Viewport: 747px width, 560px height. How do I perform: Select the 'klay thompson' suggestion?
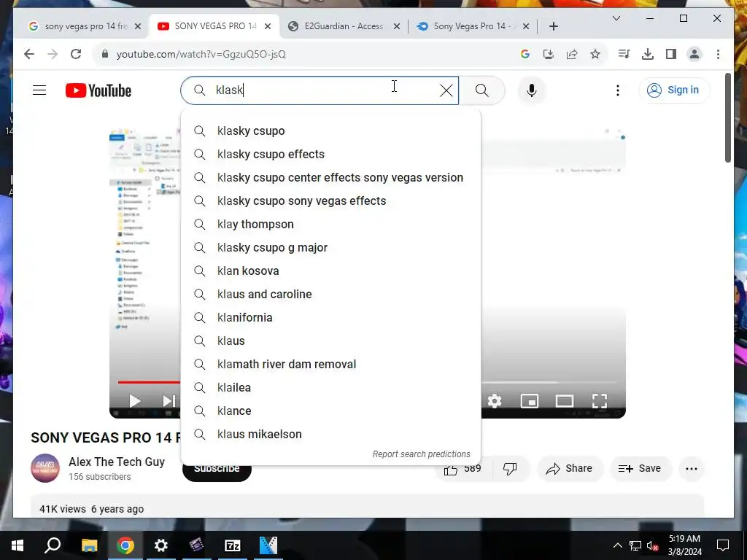[330, 225]
